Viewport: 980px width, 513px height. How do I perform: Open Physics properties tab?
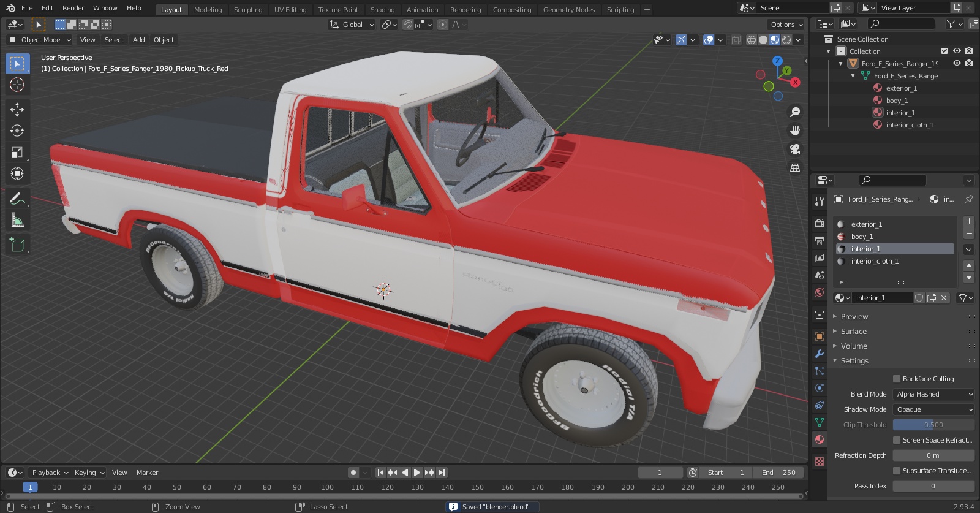[x=820, y=388]
